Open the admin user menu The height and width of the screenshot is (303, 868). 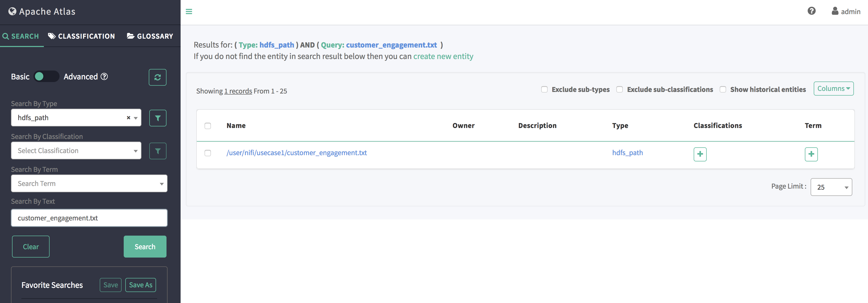tap(846, 11)
